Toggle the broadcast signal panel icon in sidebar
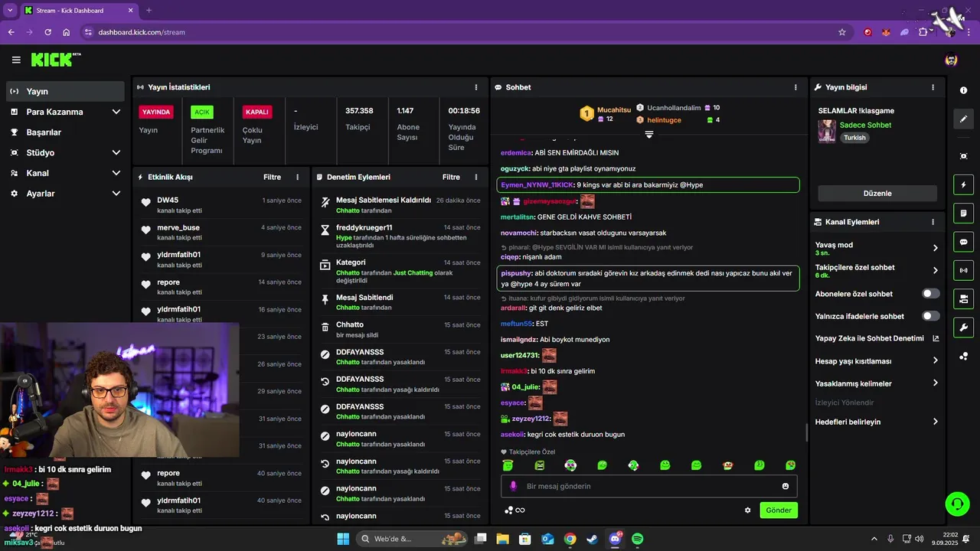 pyautogui.click(x=963, y=270)
